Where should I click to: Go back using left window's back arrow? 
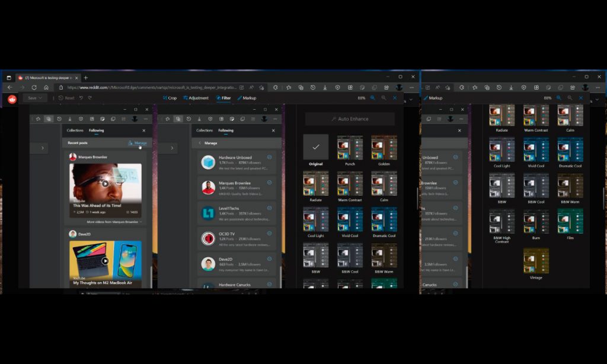click(10, 88)
